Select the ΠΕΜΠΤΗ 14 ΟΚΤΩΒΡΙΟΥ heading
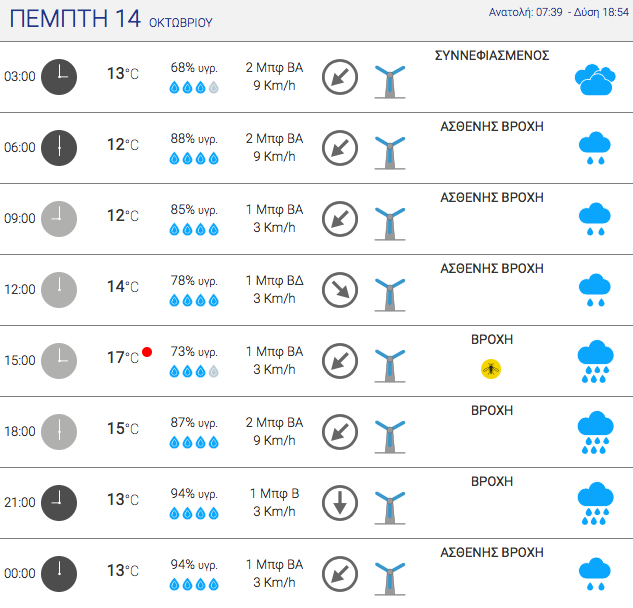This screenshot has width=633, height=608. [111, 19]
